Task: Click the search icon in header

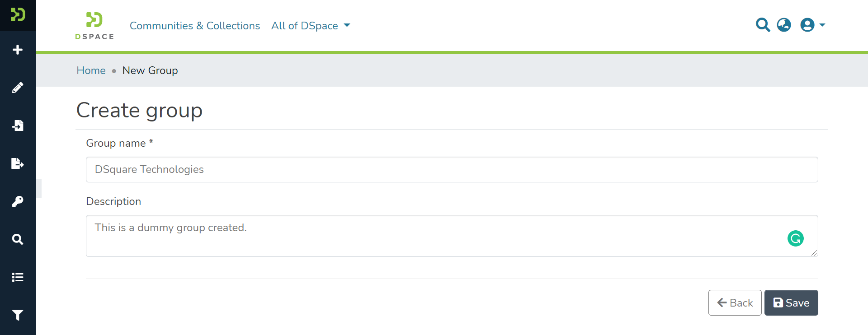Action: pyautogui.click(x=763, y=25)
